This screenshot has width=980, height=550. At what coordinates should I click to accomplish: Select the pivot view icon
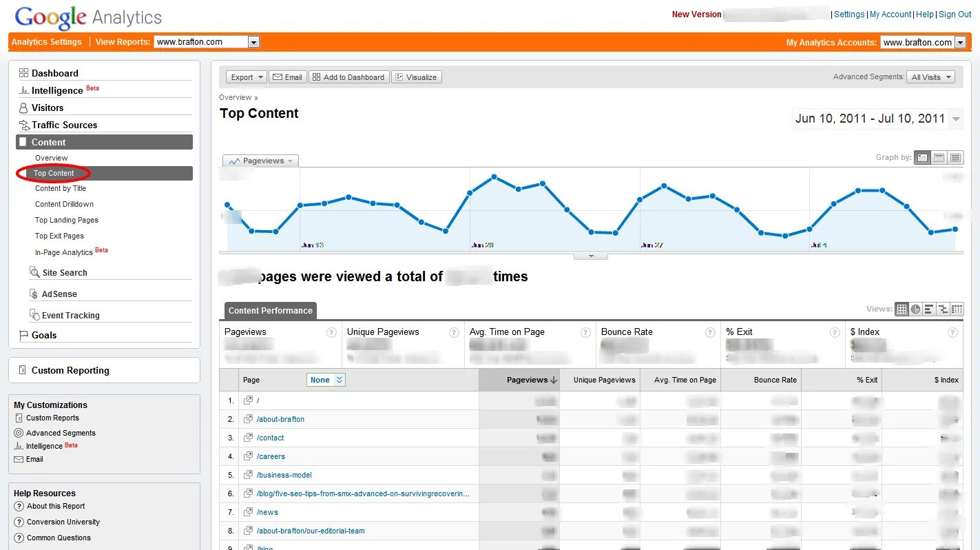pos(957,309)
